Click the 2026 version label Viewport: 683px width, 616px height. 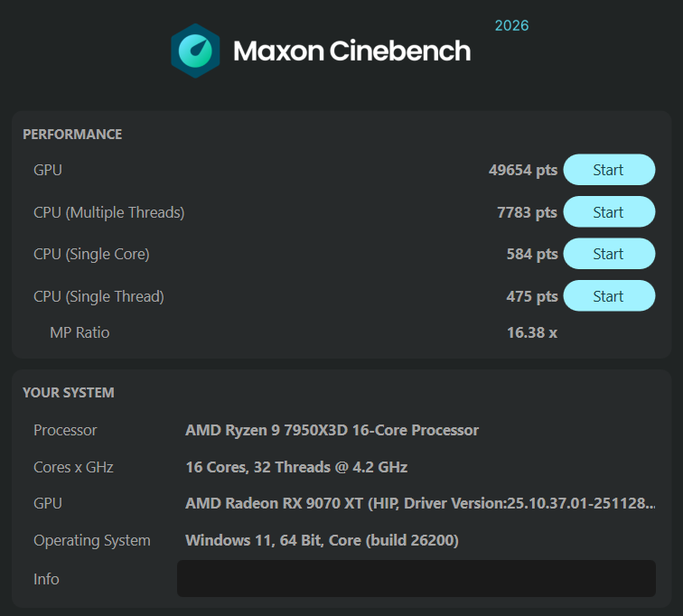click(511, 25)
